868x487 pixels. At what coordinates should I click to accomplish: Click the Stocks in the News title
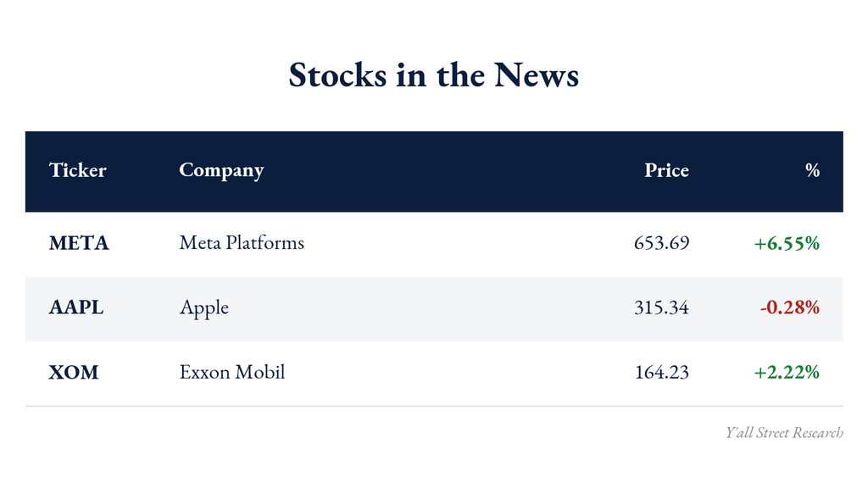click(433, 75)
